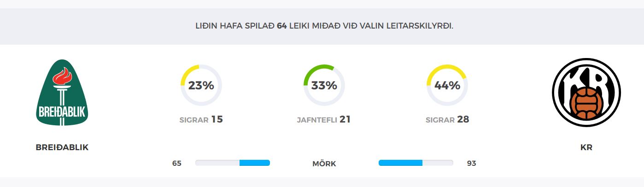Click KR's Sigrar 28 wins stat
The height and width of the screenshot is (187, 644).
447,120
